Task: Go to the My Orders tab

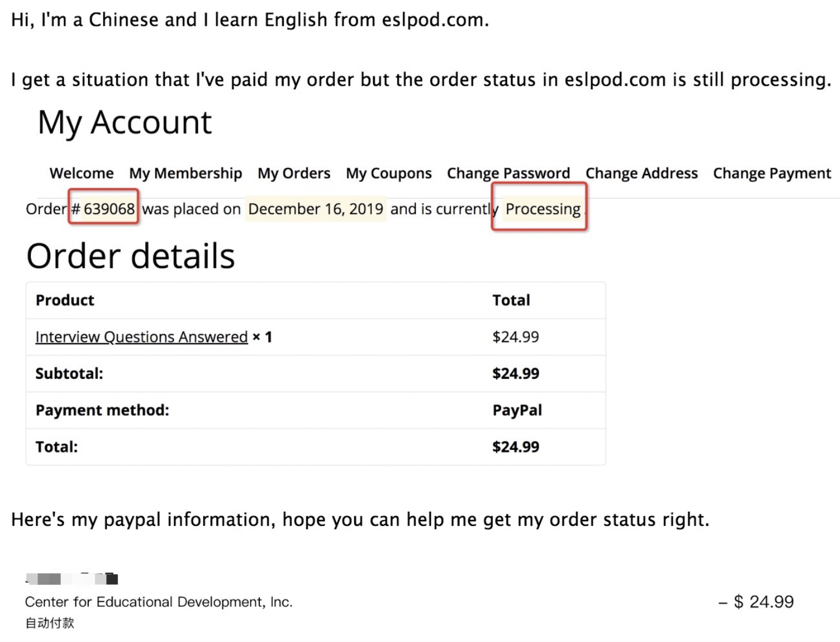Action: pyautogui.click(x=294, y=173)
